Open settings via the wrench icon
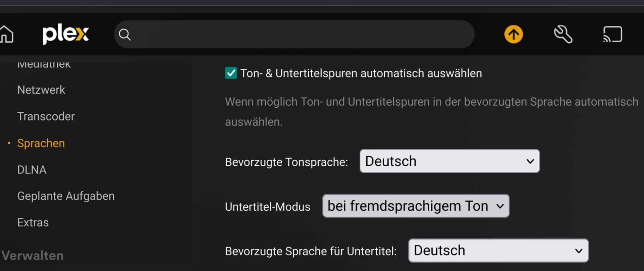Image resolution: width=644 pixels, height=271 pixels. [563, 34]
